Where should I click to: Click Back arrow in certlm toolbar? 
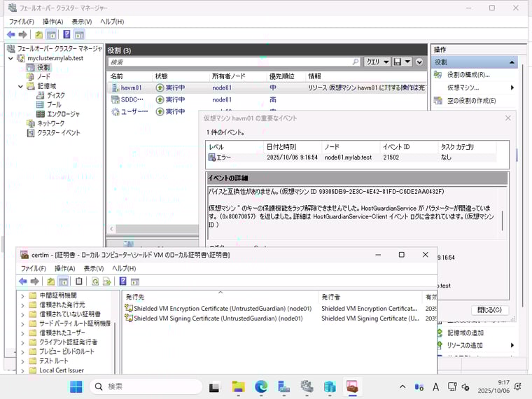tap(22, 281)
